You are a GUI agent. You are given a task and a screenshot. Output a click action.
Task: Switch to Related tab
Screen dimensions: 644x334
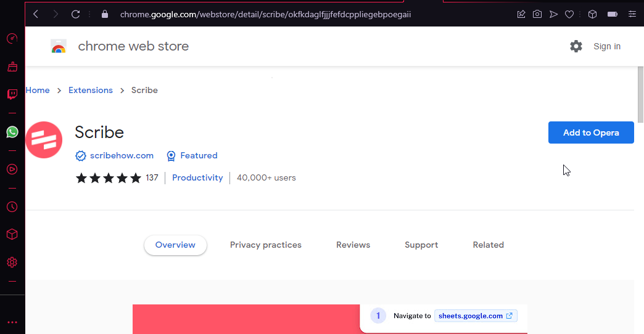coord(489,245)
